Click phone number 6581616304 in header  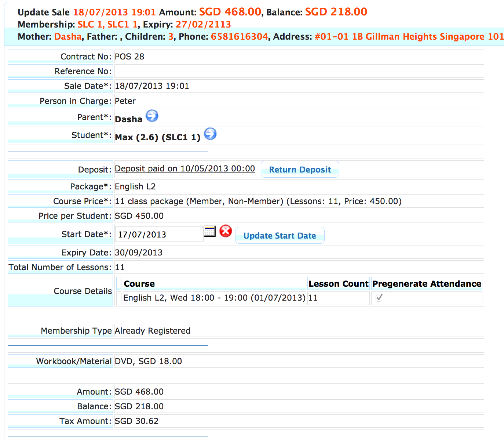(240, 37)
